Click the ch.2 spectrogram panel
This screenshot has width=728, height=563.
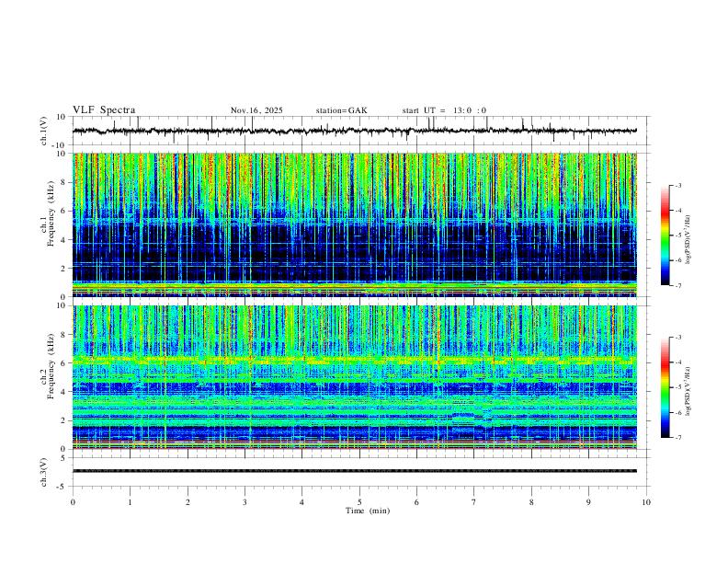pos(355,377)
